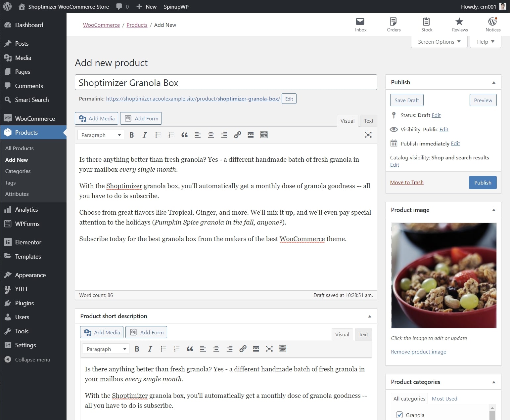Insert bulleted list in short description
This screenshot has width=510, height=420.
[163, 349]
